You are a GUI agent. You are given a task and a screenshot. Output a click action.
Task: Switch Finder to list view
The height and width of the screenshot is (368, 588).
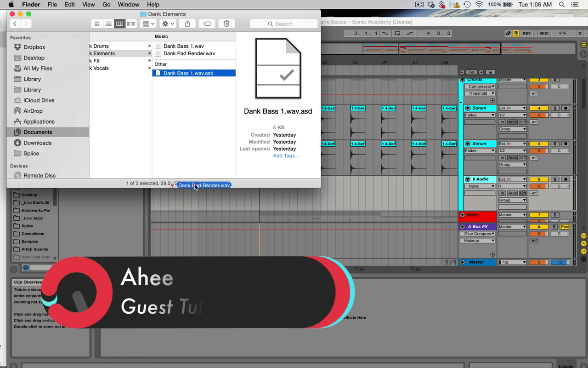108,24
